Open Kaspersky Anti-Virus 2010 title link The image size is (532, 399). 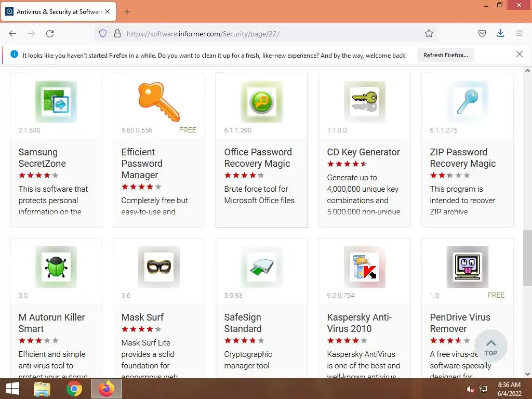360,323
